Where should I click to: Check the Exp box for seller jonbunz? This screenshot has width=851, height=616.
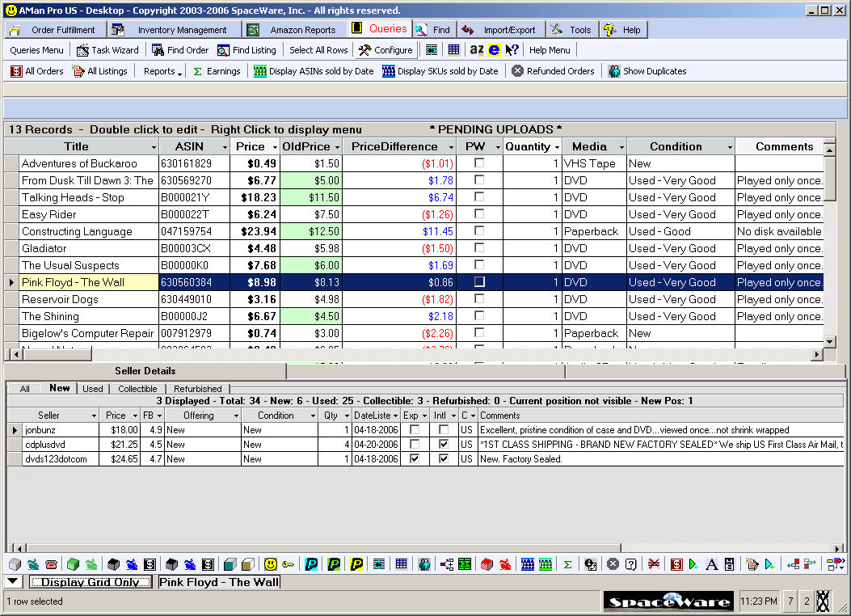click(x=415, y=430)
